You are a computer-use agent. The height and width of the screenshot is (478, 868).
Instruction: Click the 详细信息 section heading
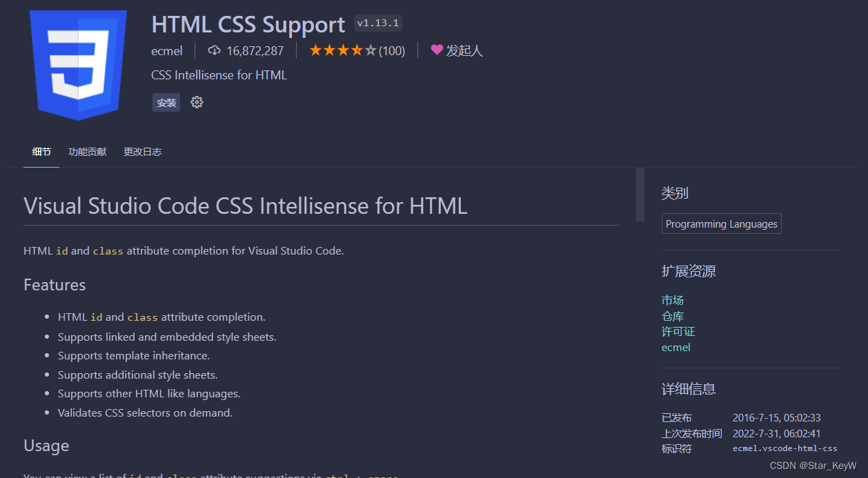(x=689, y=389)
